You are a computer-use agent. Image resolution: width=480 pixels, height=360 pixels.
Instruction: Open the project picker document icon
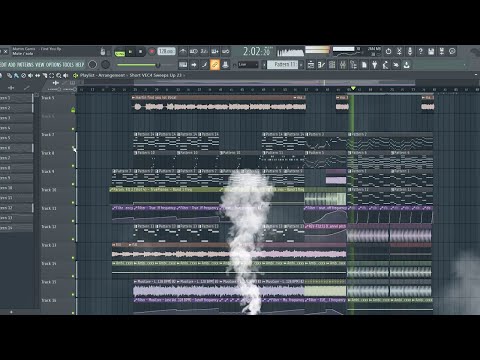click(364, 65)
